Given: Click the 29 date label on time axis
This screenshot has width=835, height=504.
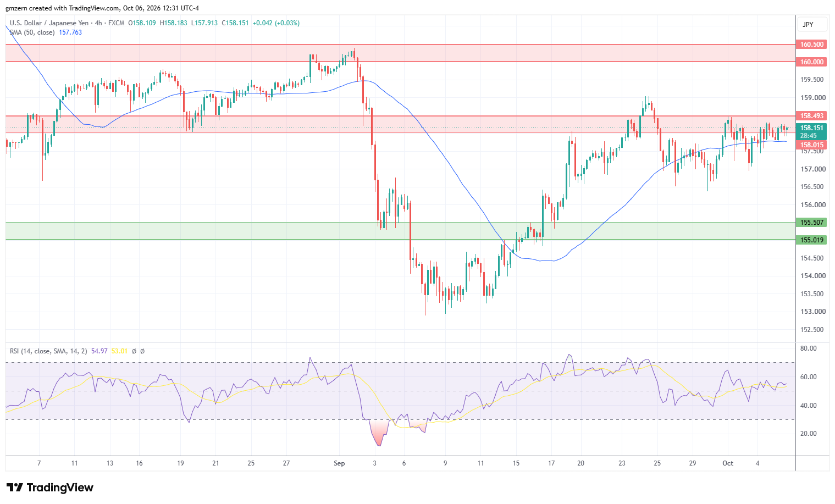Looking at the screenshot, I should click(693, 463).
